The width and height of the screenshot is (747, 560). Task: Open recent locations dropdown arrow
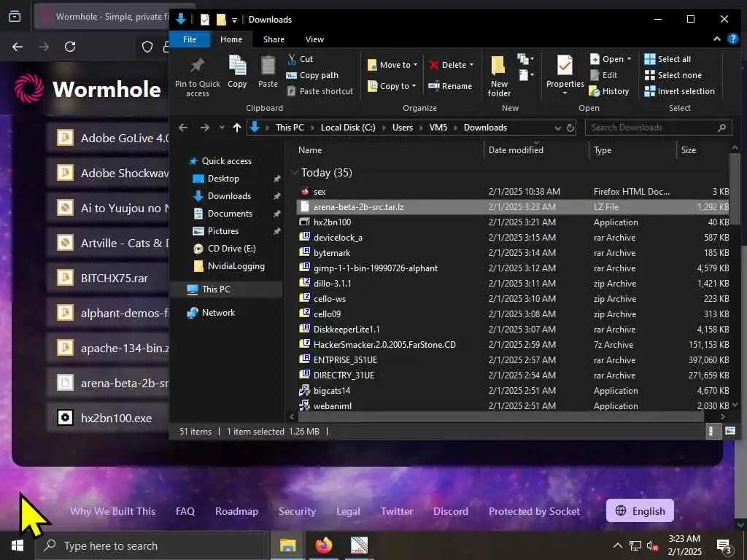tap(222, 128)
